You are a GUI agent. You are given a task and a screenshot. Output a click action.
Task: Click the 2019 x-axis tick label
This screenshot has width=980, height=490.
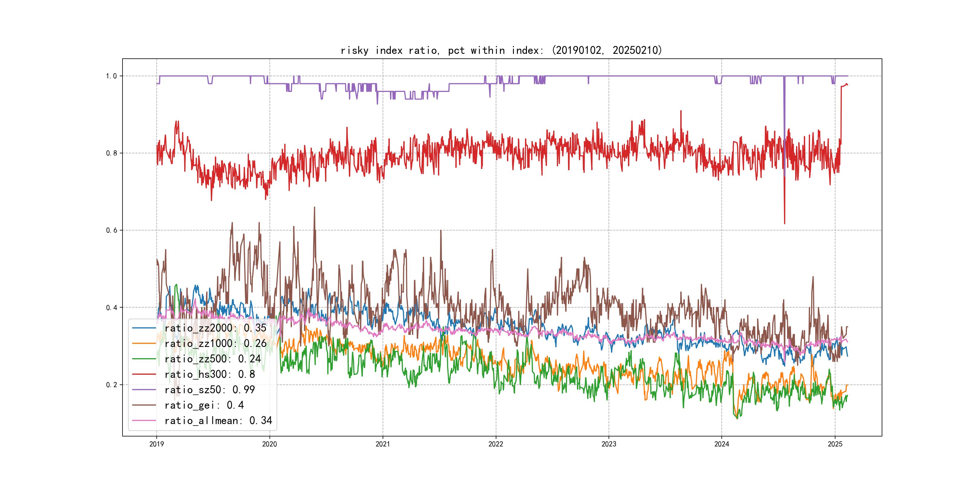click(156, 444)
